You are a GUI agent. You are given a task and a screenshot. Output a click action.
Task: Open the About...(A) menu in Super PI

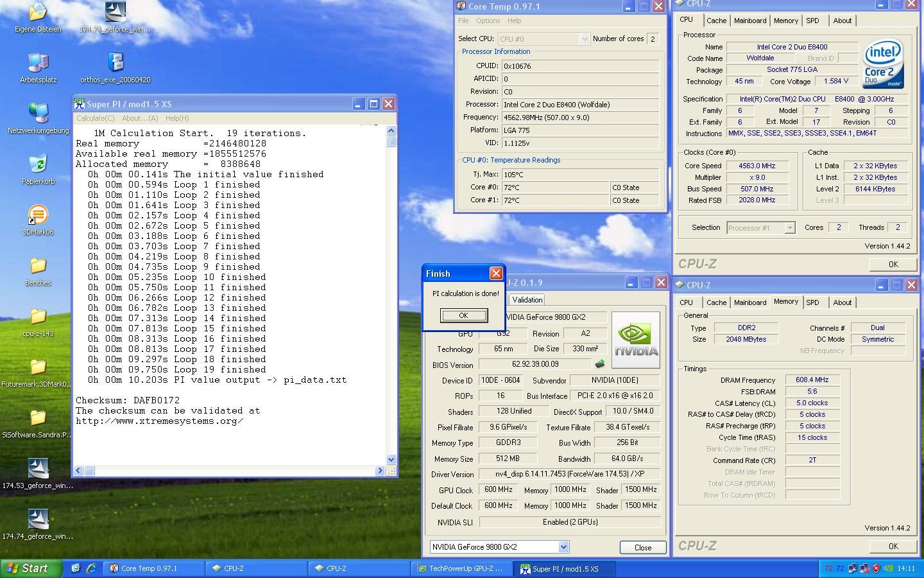tap(140, 118)
